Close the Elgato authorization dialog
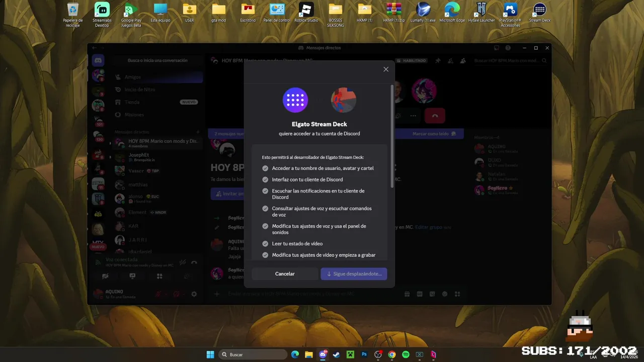The image size is (644, 362). pos(386,69)
